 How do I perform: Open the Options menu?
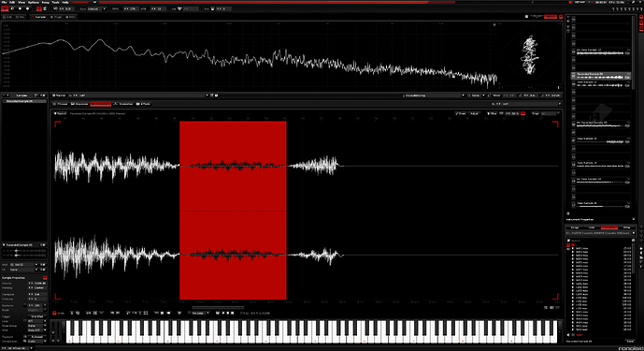pos(34,3)
